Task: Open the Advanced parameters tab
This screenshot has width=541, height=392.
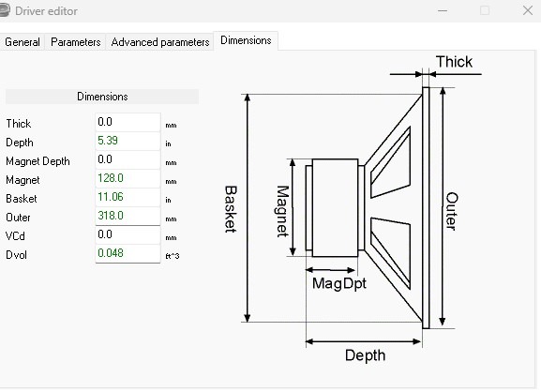Action: [160, 42]
